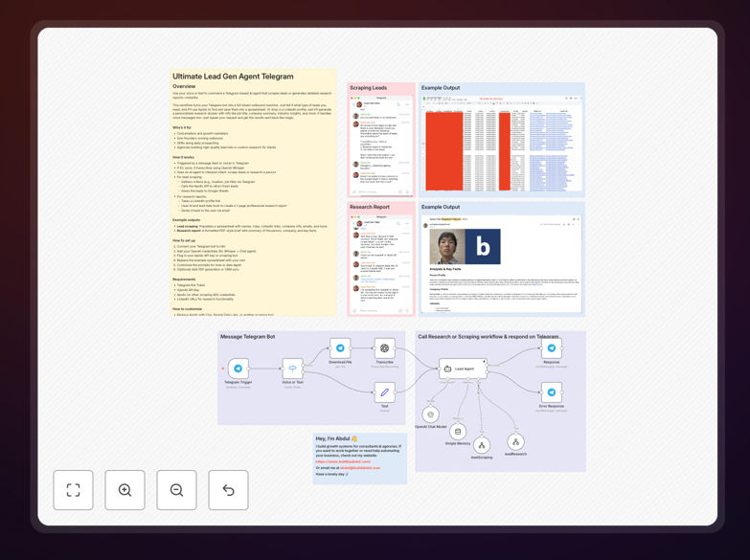The image size is (750, 560).
Task: Click the Scraping Leads note title
Action: point(369,88)
